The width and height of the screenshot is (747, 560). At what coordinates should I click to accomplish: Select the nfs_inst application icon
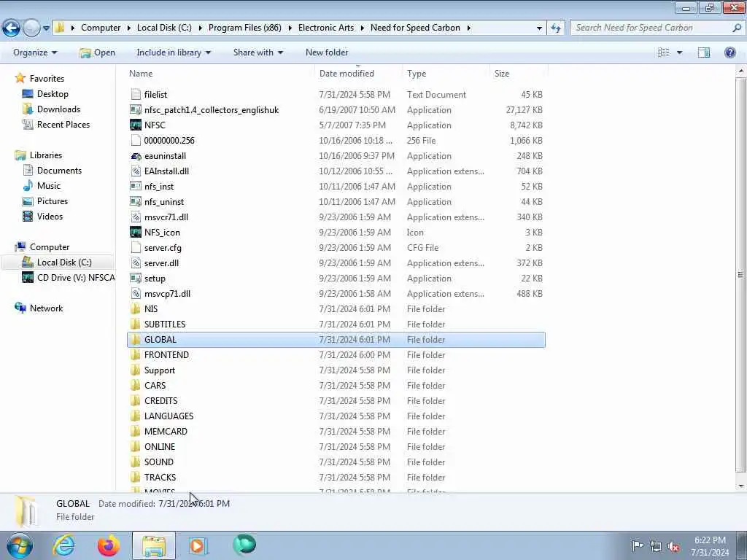pyautogui.click(x=136, y=186)
